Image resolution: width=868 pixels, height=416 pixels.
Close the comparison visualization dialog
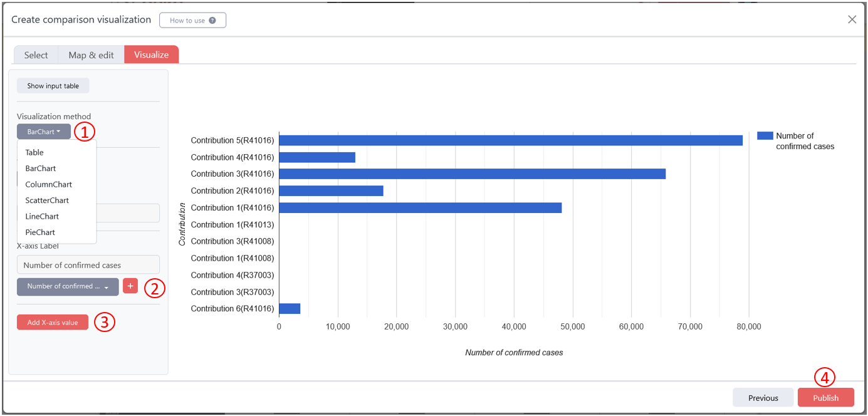[x=852, y=19]
